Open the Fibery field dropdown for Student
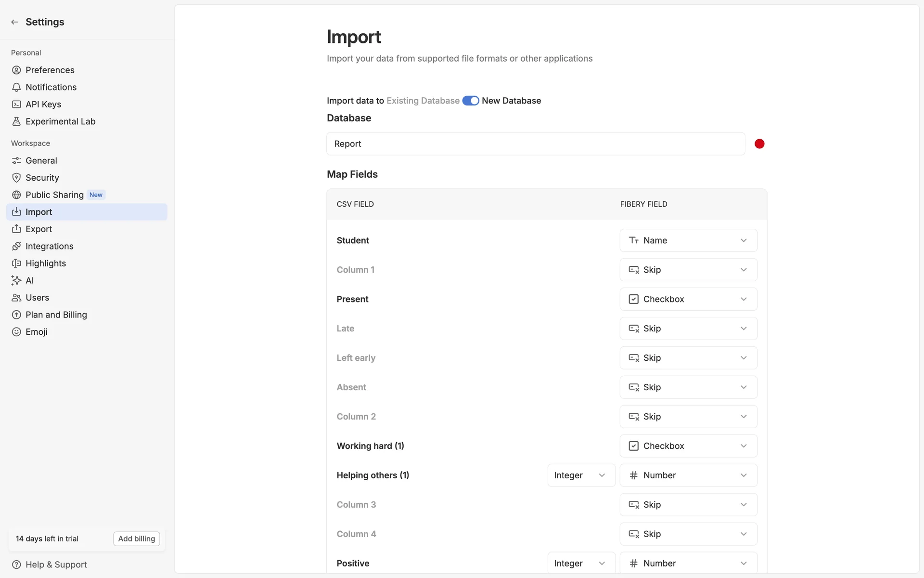 (x=688, y=240)
